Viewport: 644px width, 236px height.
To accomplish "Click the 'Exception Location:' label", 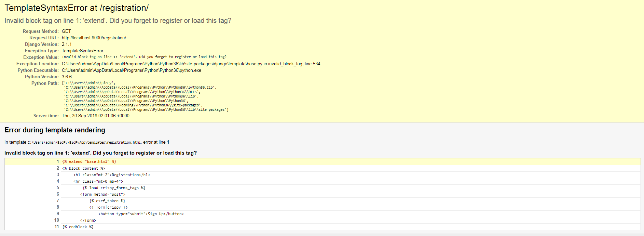I will click(x=38, y=64).
